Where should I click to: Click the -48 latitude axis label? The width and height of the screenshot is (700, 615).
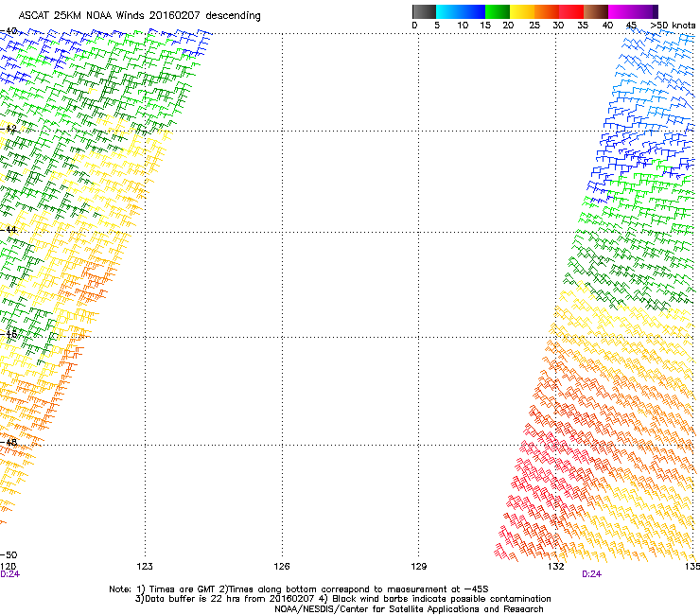pyautogui.click(x=10, y=442)
